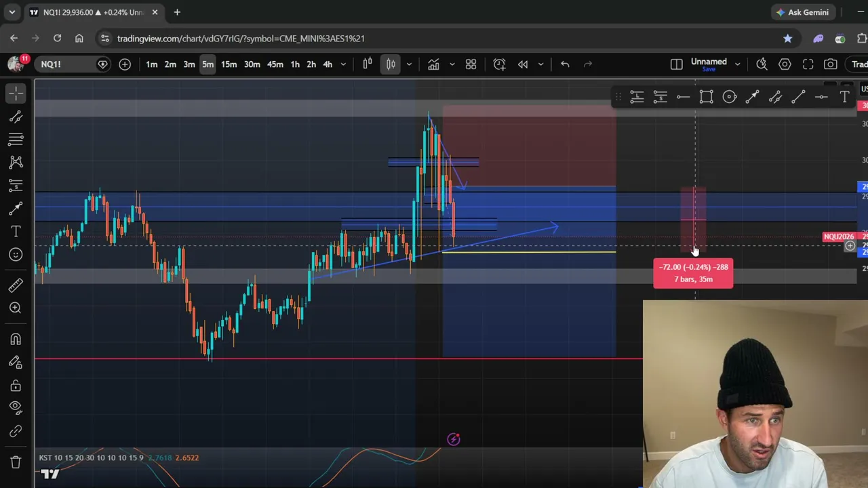Toggle hide all drawings eye icon

pyautogui.click(x=16, y=407)
